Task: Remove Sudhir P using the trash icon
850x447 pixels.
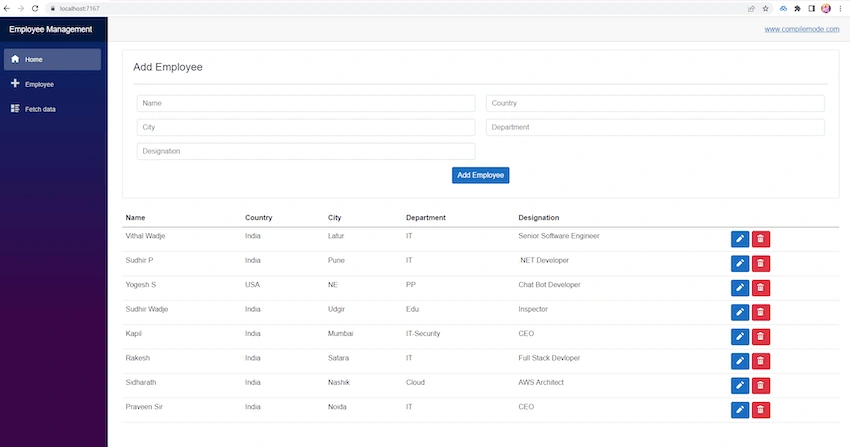Action: coord(761,263)
